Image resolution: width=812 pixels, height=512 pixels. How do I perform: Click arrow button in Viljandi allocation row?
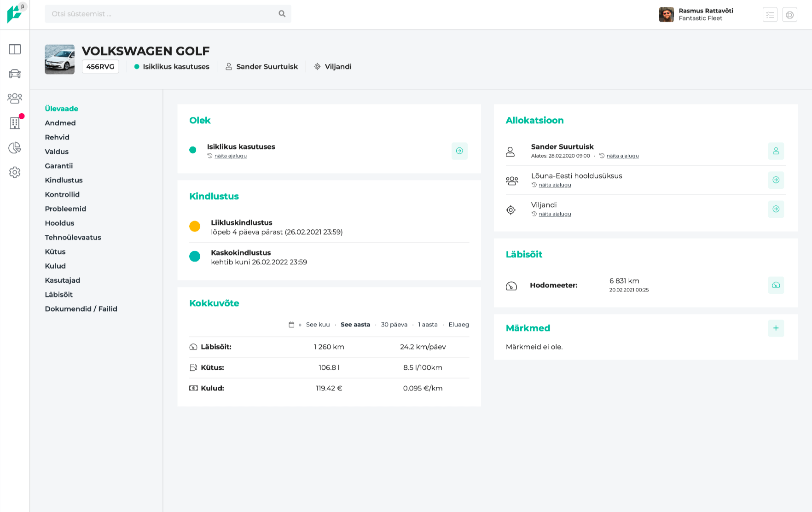pyautogui.click(x=776, y=209)
